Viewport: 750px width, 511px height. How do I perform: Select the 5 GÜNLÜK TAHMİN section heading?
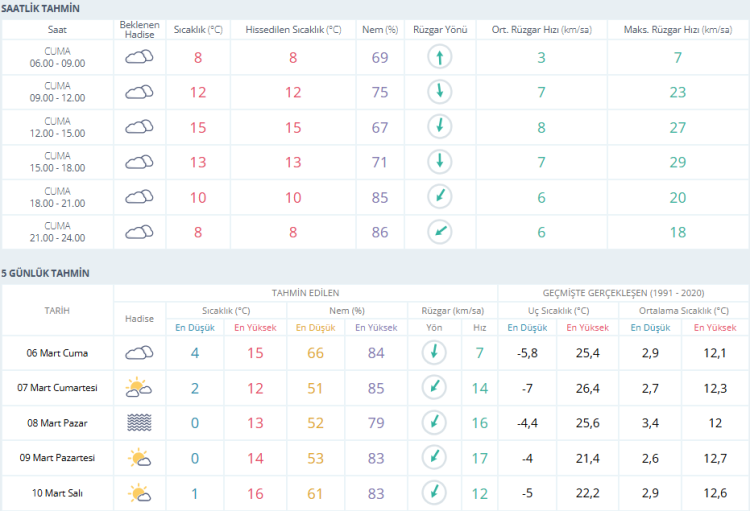point(45,272)
